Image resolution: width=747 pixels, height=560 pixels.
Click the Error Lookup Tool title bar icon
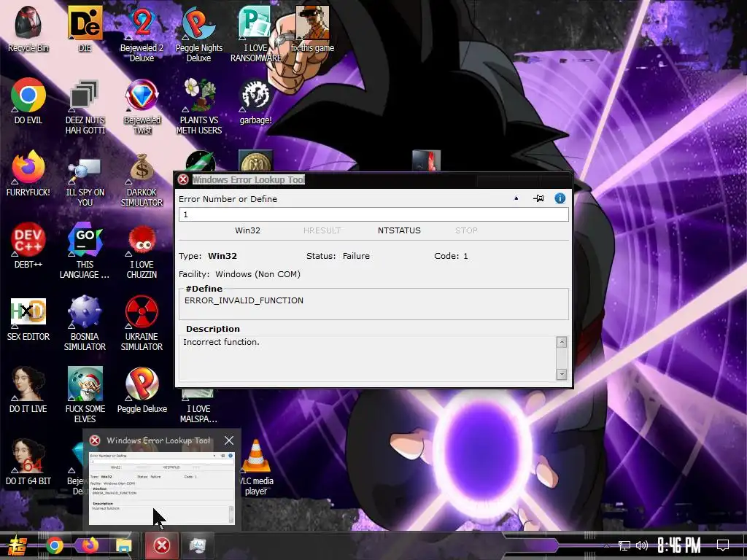[183, 179]
